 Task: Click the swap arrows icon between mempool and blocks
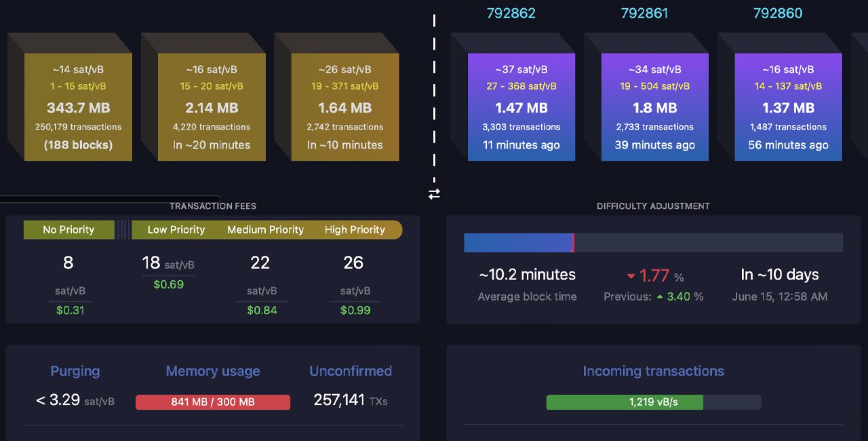pyautogui.click(x=434, y=195)
